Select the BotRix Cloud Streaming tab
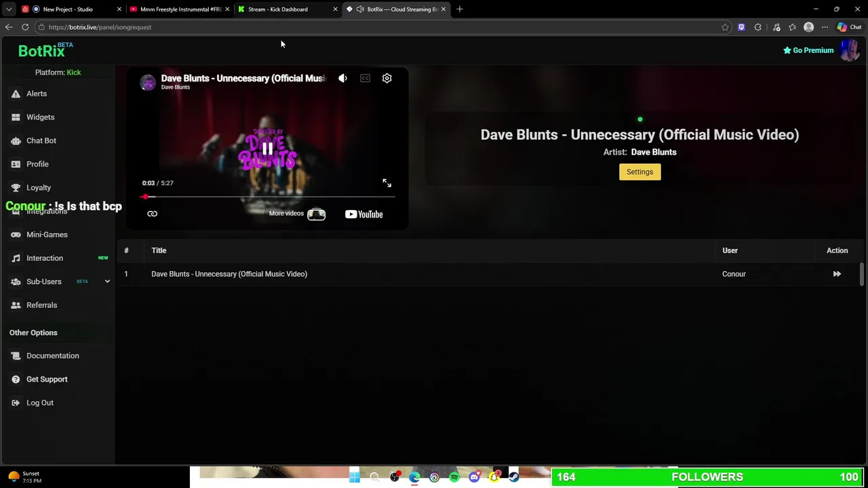 [397, 9]
